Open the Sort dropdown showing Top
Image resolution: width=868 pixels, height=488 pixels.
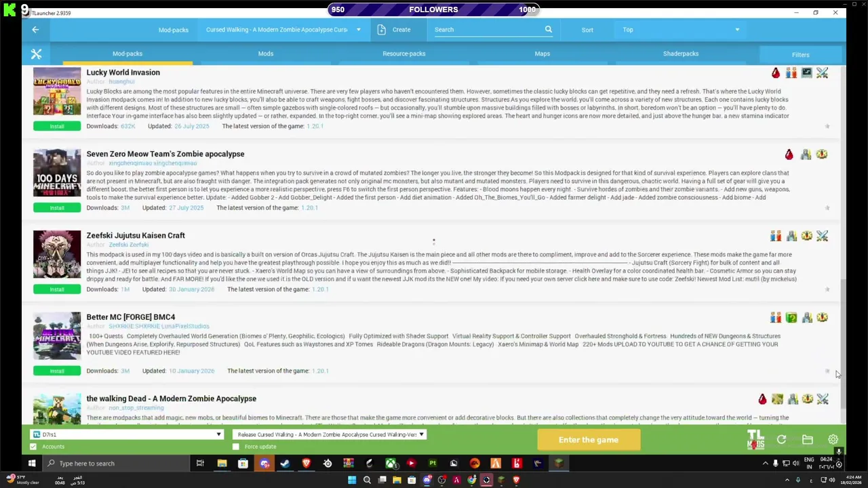coord(680,29)
